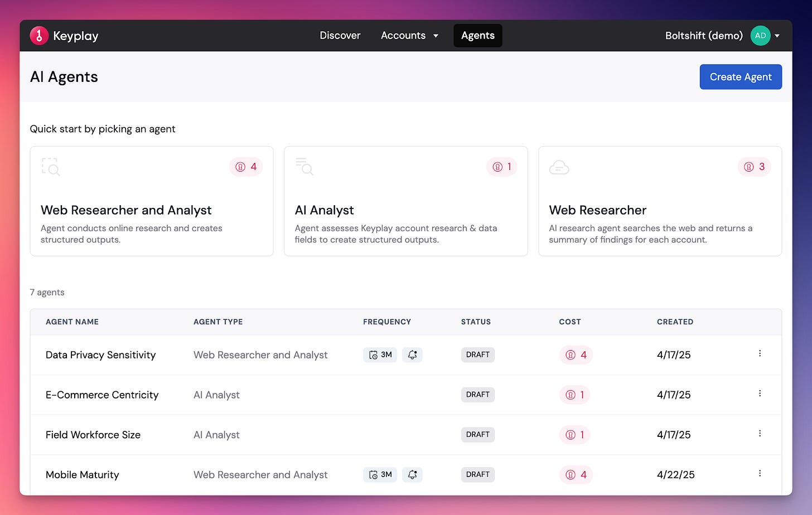
Task: Click the 4/17/25 date for Data Privacy Sensitivity
Action: 674,355
